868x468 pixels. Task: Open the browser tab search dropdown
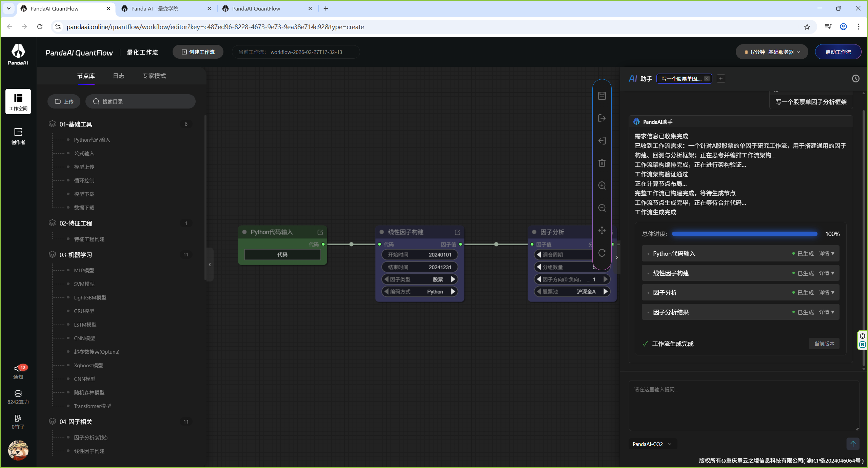8,8
